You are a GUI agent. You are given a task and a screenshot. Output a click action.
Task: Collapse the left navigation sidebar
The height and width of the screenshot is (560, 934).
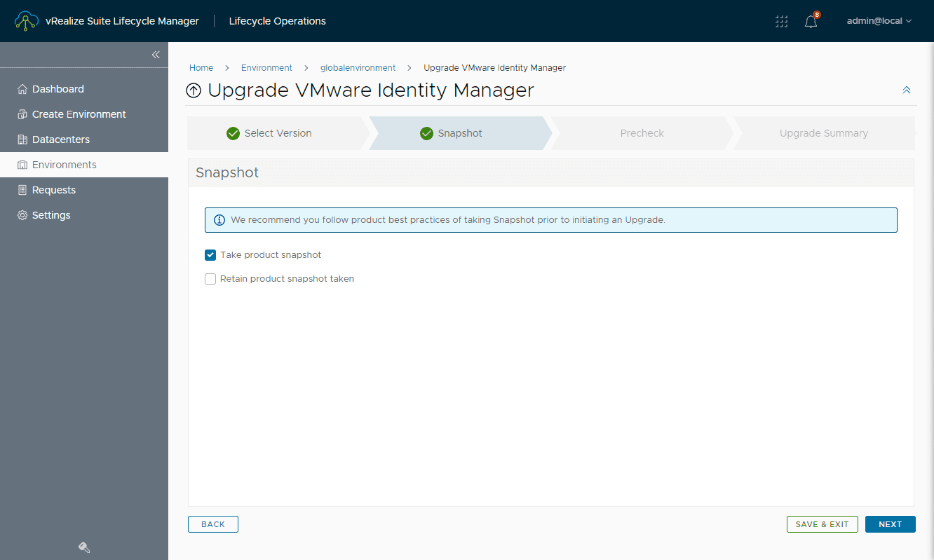tap(156, 55)
